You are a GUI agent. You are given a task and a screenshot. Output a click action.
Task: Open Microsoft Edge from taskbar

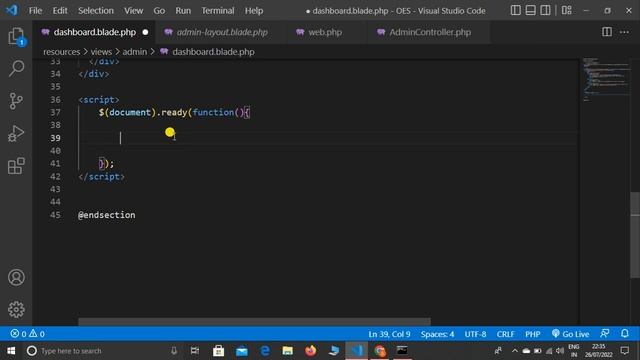coord(264,351)
